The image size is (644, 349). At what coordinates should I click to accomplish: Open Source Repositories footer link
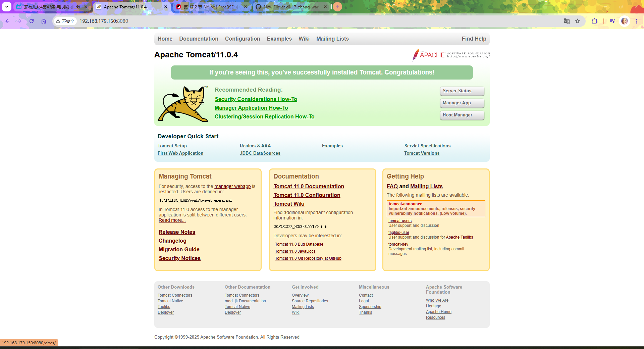pyautogui.click(x=310, y=301)
